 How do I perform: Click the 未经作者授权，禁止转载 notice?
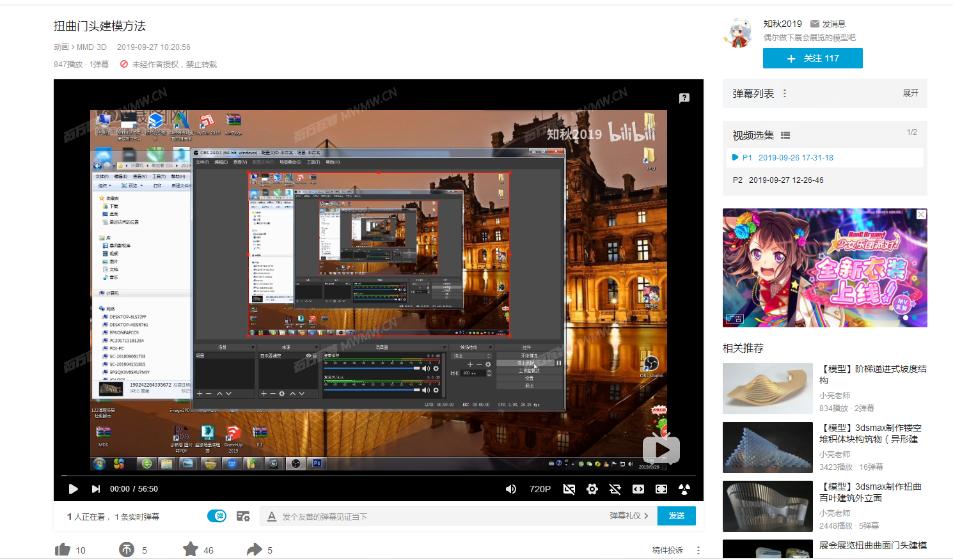pos(169,65)
